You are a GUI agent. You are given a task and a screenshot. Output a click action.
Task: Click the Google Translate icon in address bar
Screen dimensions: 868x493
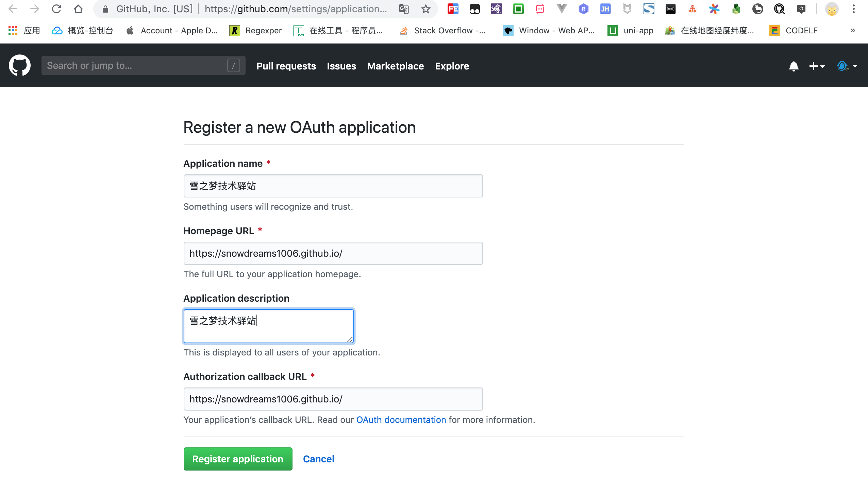403,9
